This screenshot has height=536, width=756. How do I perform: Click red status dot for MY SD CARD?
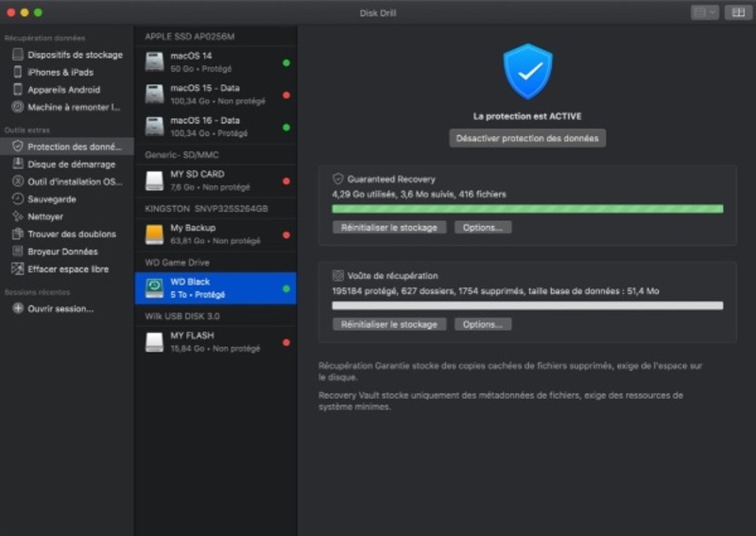point(286,181)
